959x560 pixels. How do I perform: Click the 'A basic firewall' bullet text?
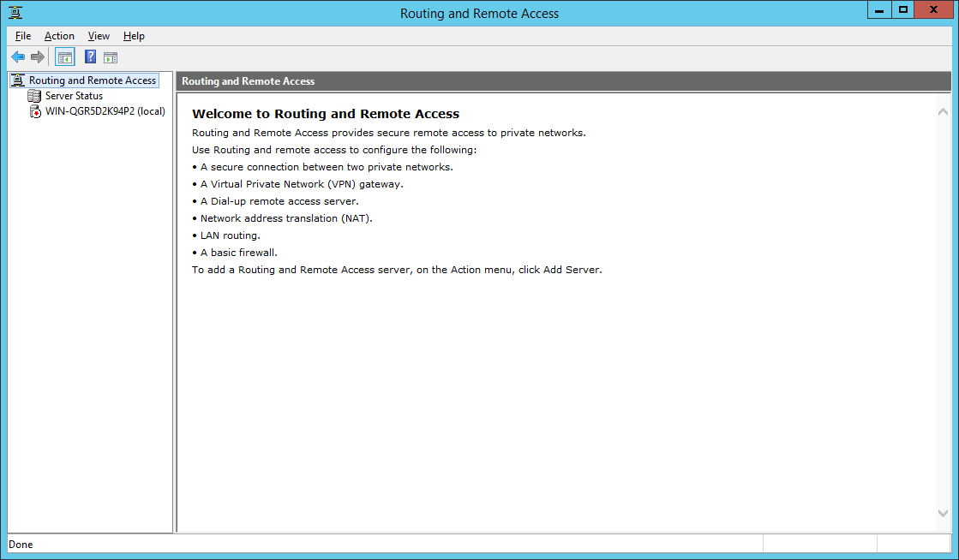pos(238,253)
